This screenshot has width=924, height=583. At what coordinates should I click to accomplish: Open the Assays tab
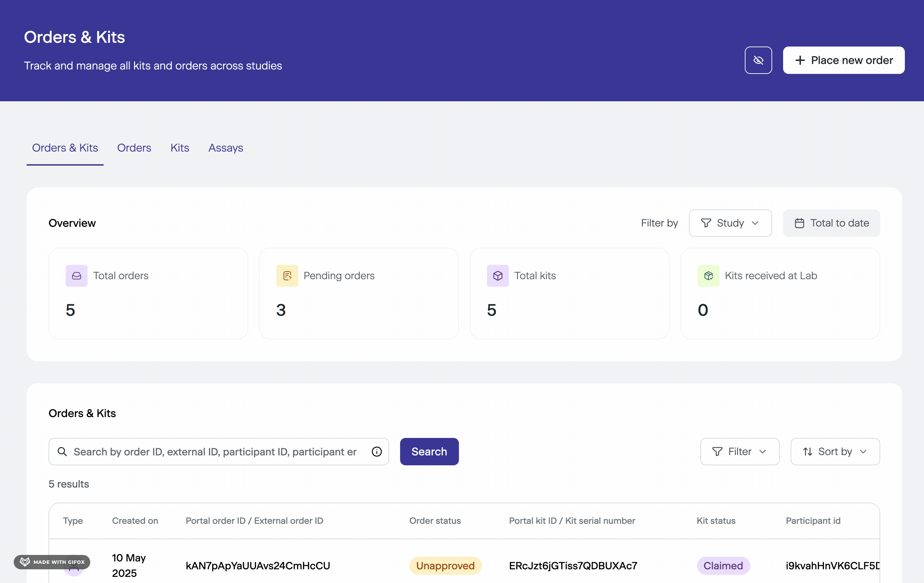pos(226,148)
